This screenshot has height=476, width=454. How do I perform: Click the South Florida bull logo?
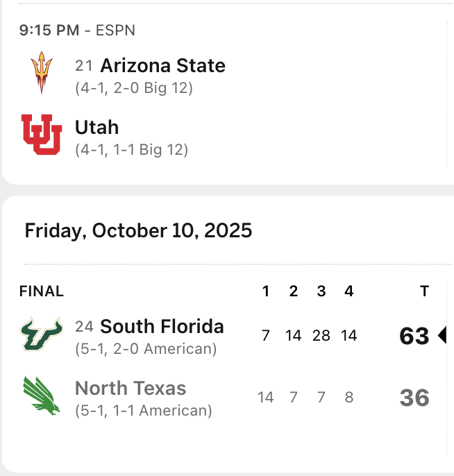[42, 334]
